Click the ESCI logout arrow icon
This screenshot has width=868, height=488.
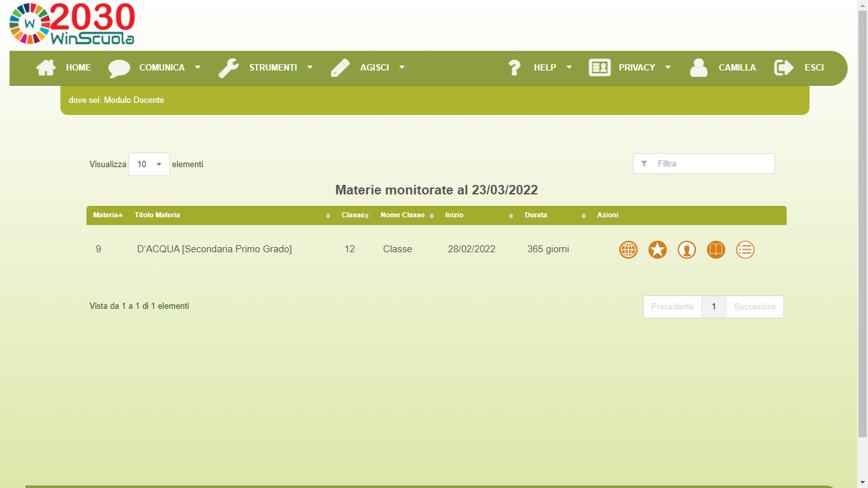pos(784,67)
